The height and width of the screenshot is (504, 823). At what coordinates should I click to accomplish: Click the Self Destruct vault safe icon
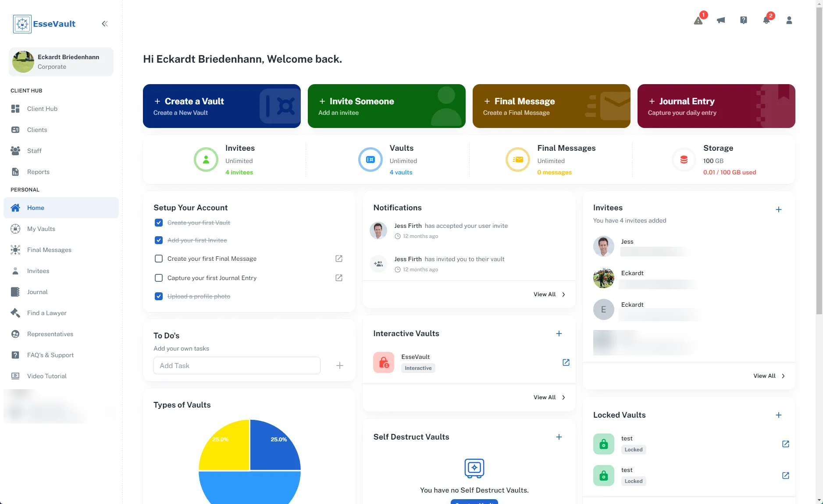click(x=474, y=468)
